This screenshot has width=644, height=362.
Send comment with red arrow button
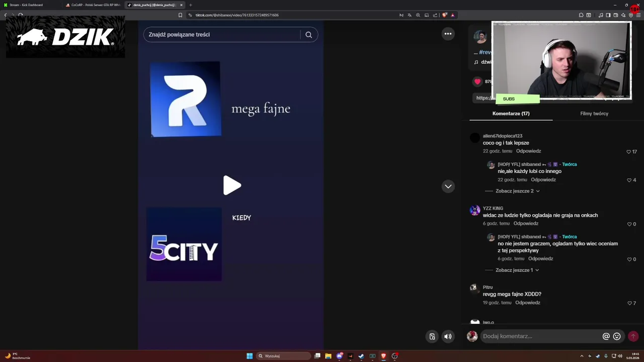click(x=633, y=336)
